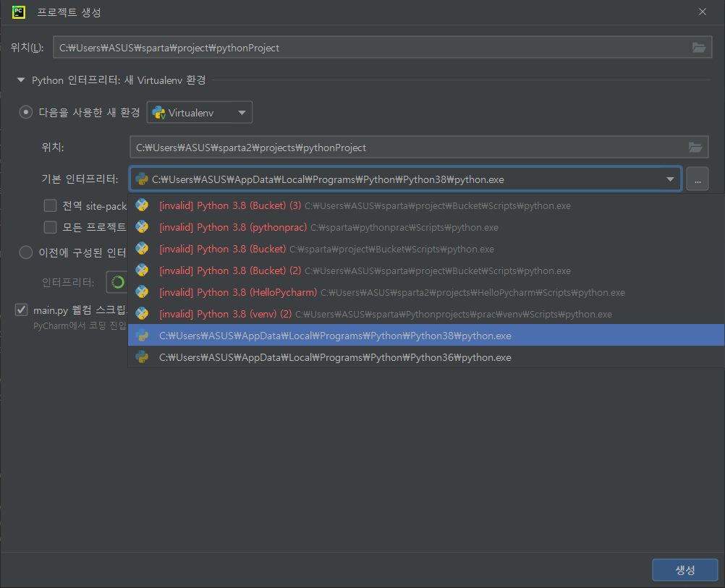Browse folder for virtualenv location field

(x=695, y=148)
